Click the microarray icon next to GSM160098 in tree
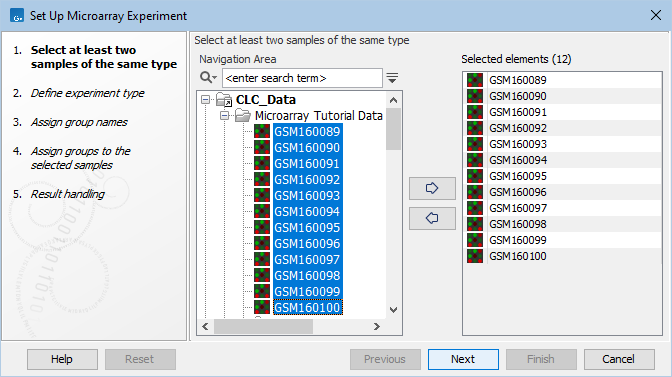 pos(262,275)
